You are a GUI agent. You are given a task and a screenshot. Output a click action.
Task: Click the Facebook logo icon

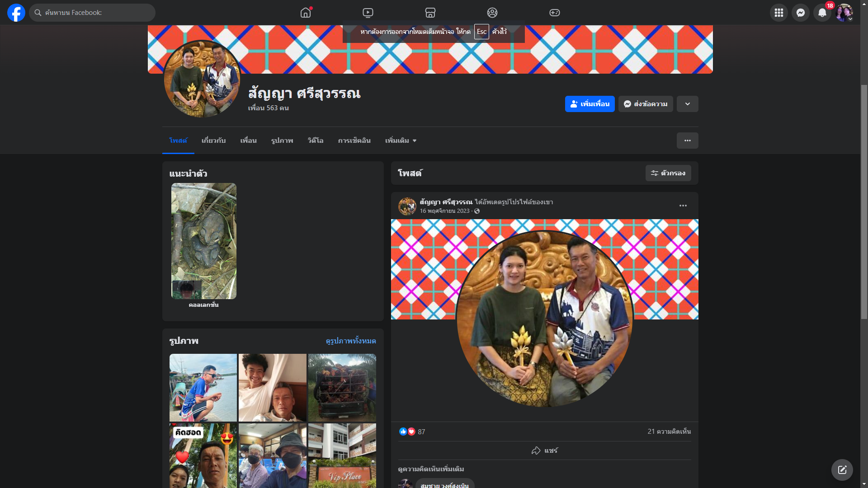pyautogui.click(x=16, y=13)
